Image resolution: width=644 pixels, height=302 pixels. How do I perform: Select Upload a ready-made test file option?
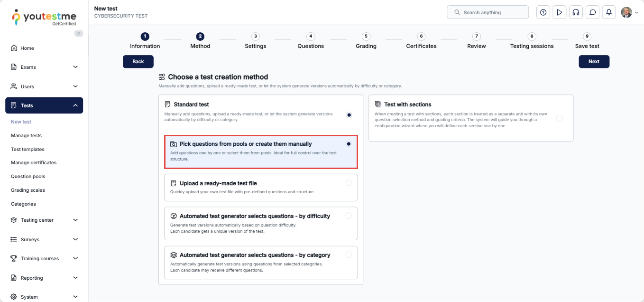point(349,183)
